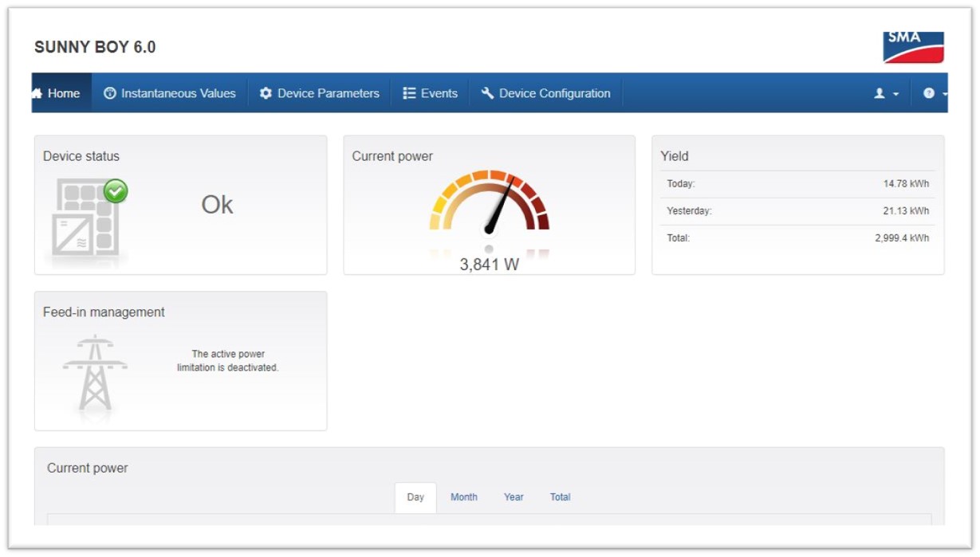Click total yield value 2,999.4 kWh

(902, 238)
